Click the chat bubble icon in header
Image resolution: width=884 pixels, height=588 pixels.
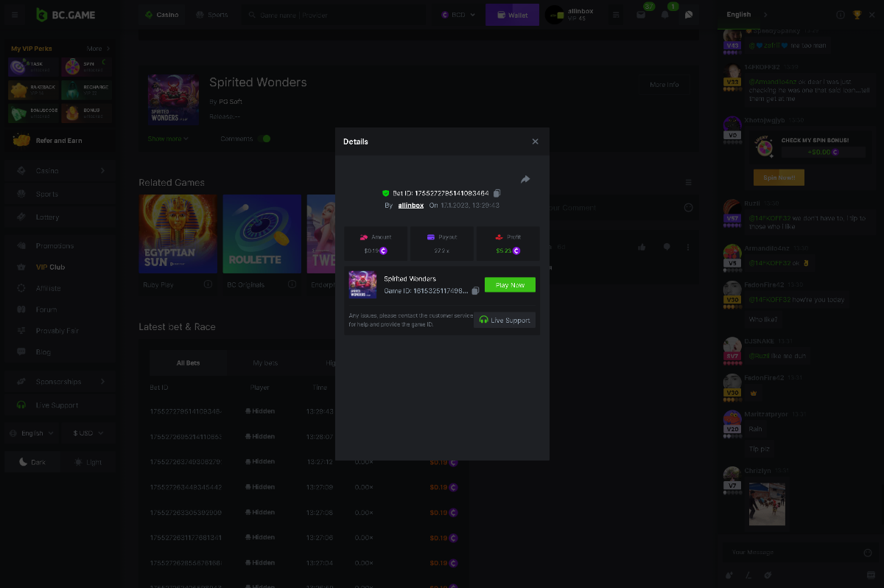pos(688,15)
